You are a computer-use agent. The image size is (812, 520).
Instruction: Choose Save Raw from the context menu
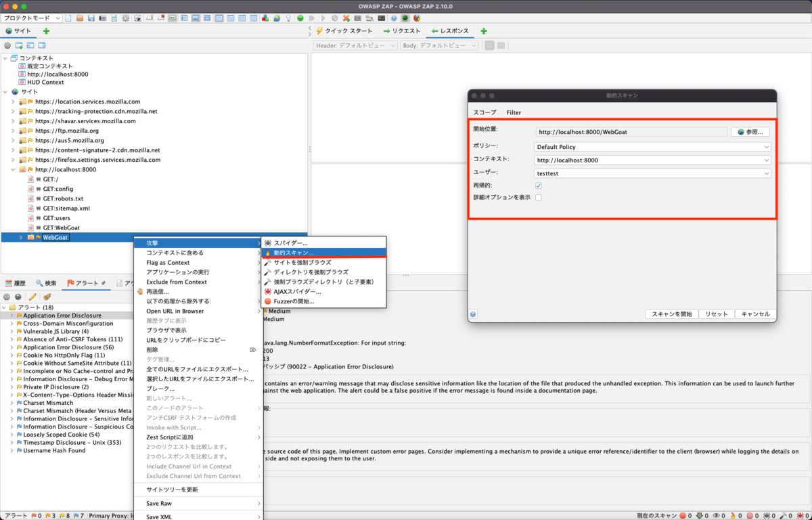coord(197,504)
